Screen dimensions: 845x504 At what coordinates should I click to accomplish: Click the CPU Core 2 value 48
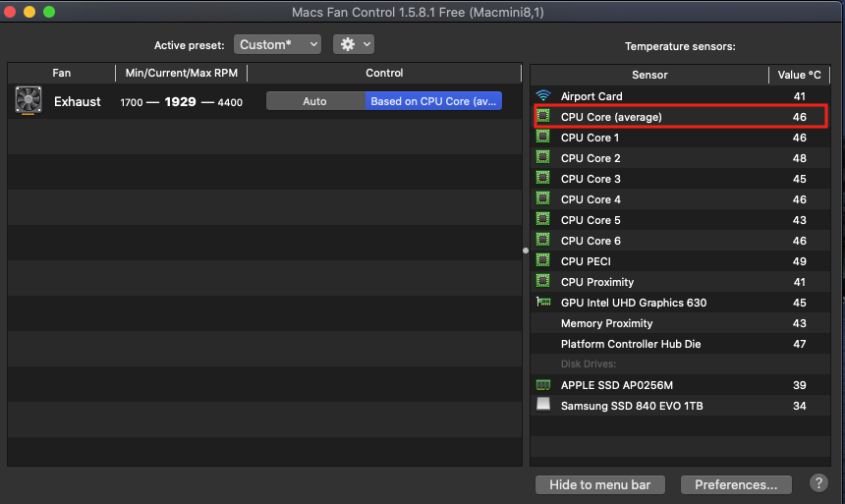(x=799, y=158)
